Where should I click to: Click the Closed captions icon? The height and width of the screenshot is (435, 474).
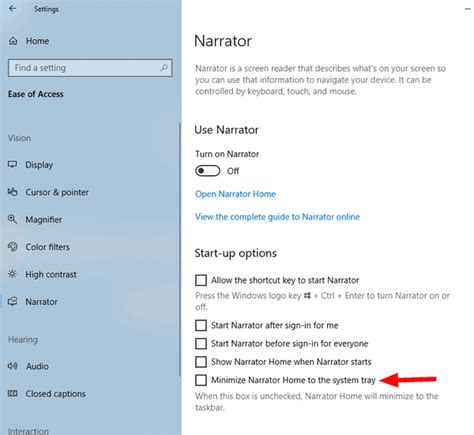click(12, 394)
